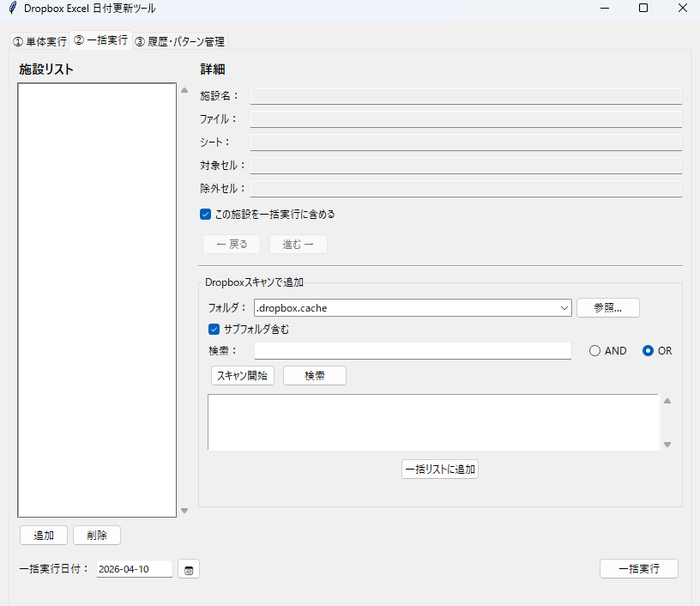Viewport: 700px width, 606px height.
Task: Run the 一括実行 button at bottom right
Action: click(639, 568)
